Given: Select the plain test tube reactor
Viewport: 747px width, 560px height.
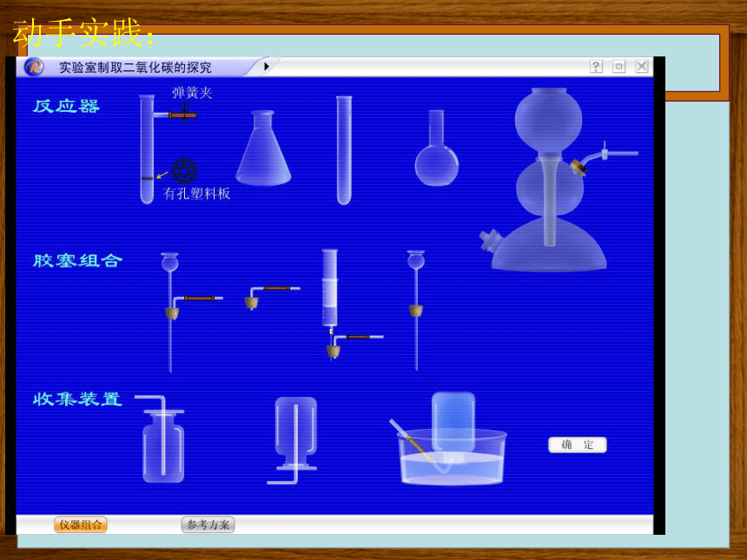Looking at the screenshot, I should pyautogui.click(x=344, y=150).
